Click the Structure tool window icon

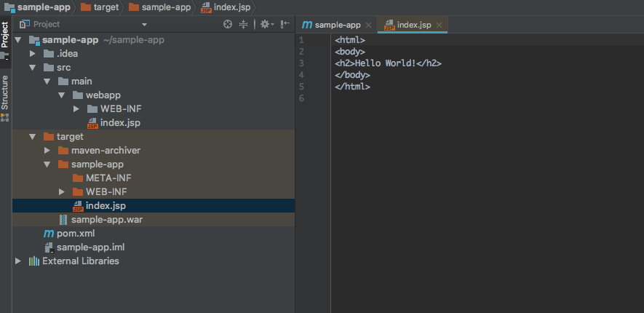4,118
